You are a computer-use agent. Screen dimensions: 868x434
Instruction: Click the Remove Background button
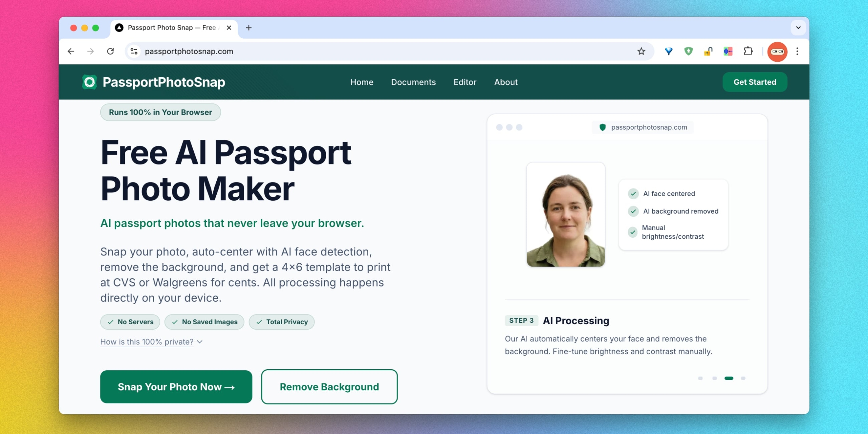pyautogui.click(x=329, y=387)
